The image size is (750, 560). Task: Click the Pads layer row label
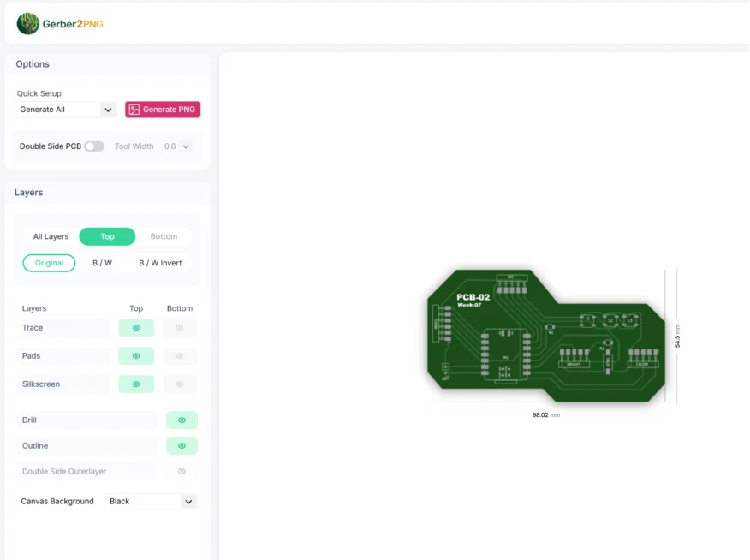click(31, 356)
